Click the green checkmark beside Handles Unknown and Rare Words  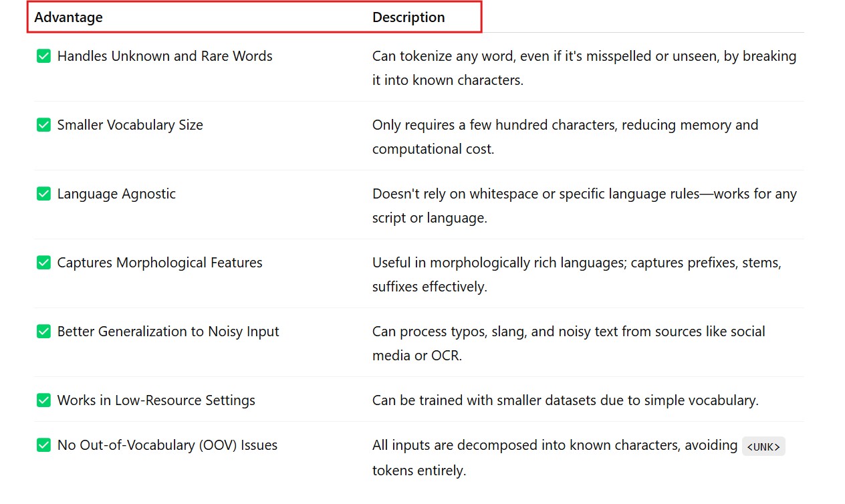(43, 56)
